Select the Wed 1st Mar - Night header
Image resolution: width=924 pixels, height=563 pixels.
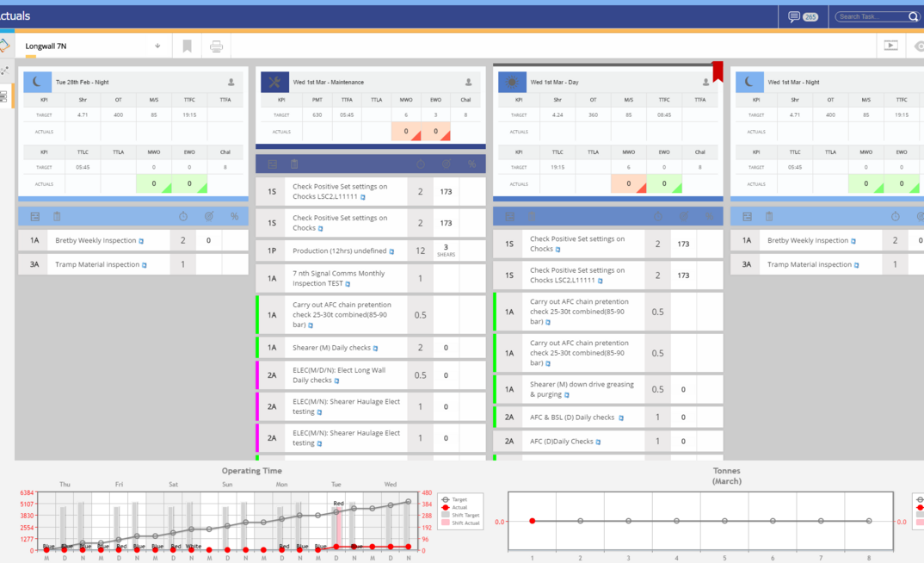point(795,83)
